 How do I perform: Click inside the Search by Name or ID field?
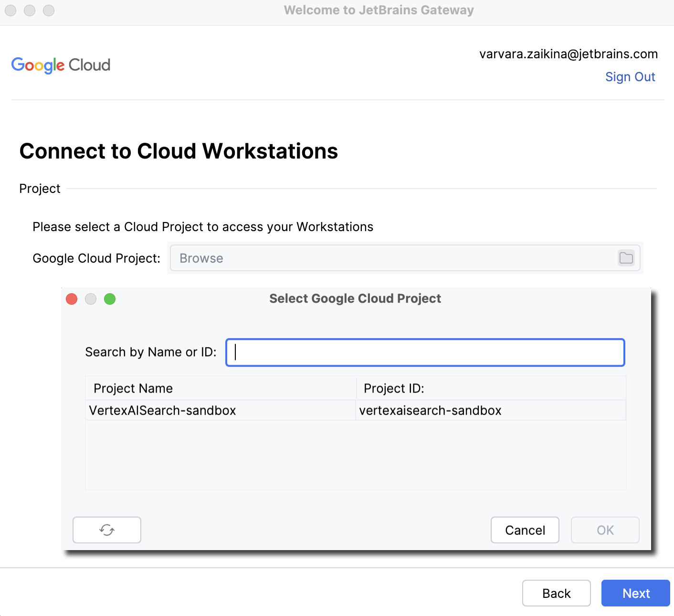[425, 352]
